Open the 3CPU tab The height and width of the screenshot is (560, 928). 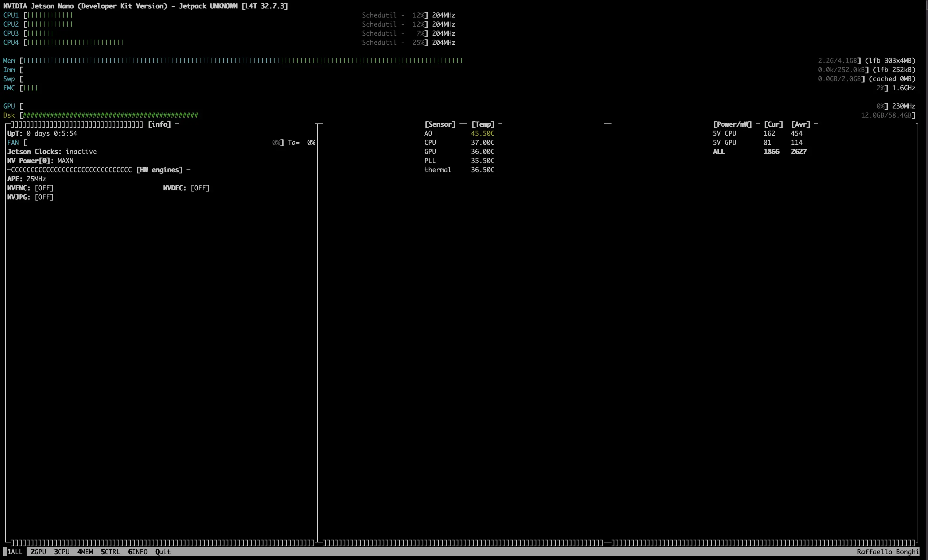pos(62,552)
